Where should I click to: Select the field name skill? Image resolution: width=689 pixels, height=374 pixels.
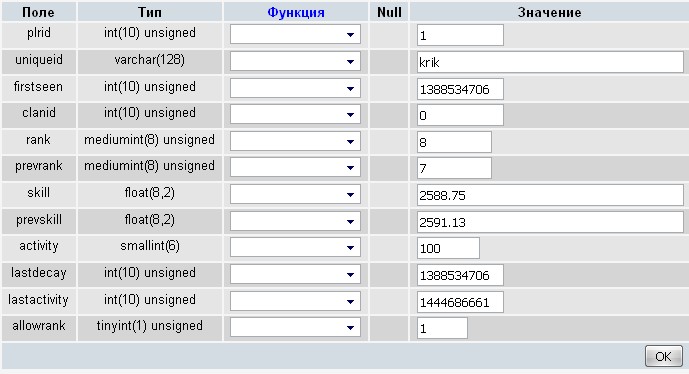[38, 192]
